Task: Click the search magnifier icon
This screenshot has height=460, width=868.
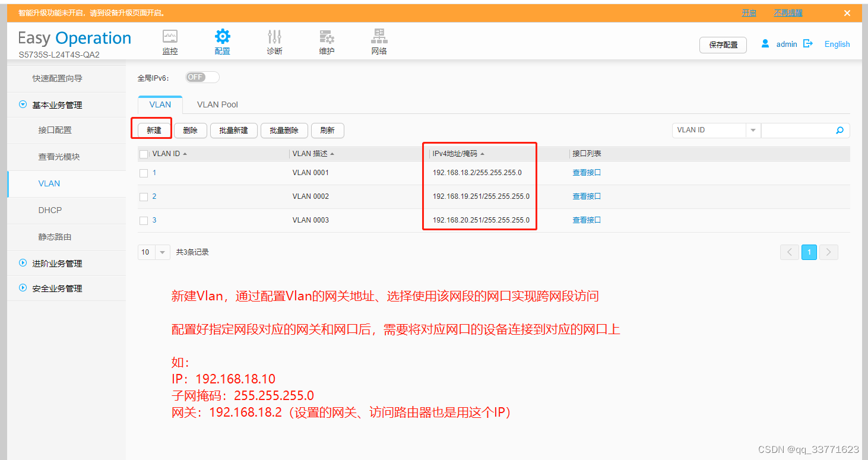Action: point(840,131)
